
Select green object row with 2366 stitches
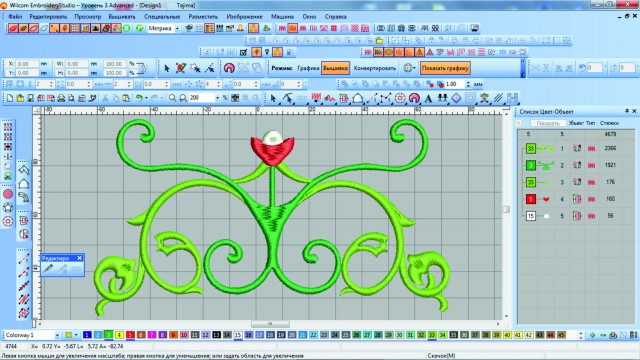[576, 149]
